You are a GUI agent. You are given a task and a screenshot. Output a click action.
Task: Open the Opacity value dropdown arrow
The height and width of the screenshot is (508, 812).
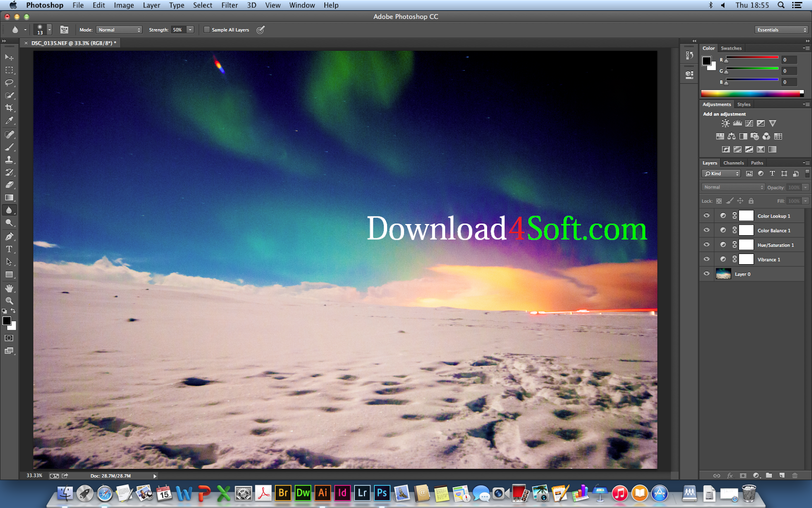805,187
